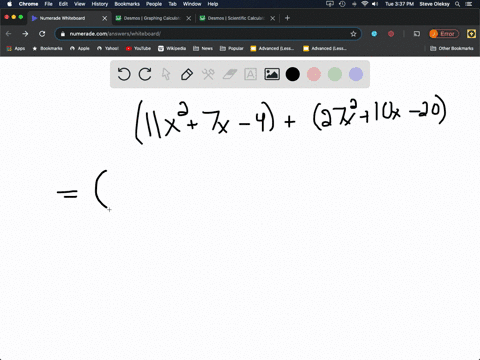Choose the black pen color
This screenshot has height=360, width=480.
(293, 74)
